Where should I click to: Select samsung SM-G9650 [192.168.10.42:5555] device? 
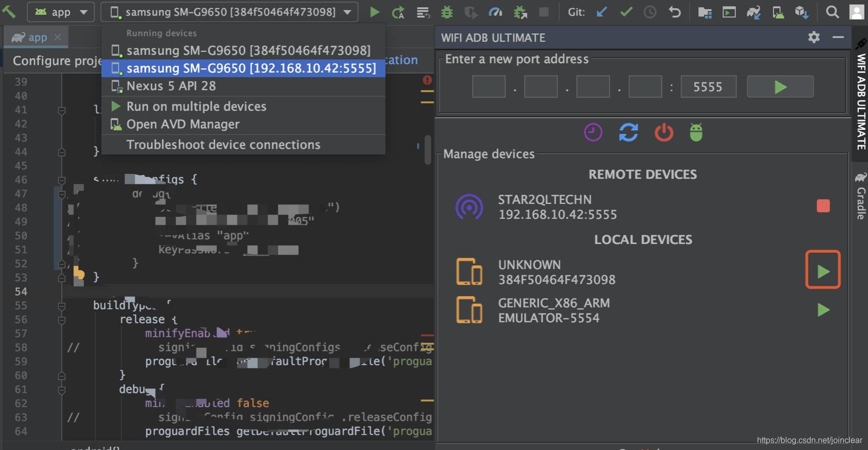(x=243, y=69)
